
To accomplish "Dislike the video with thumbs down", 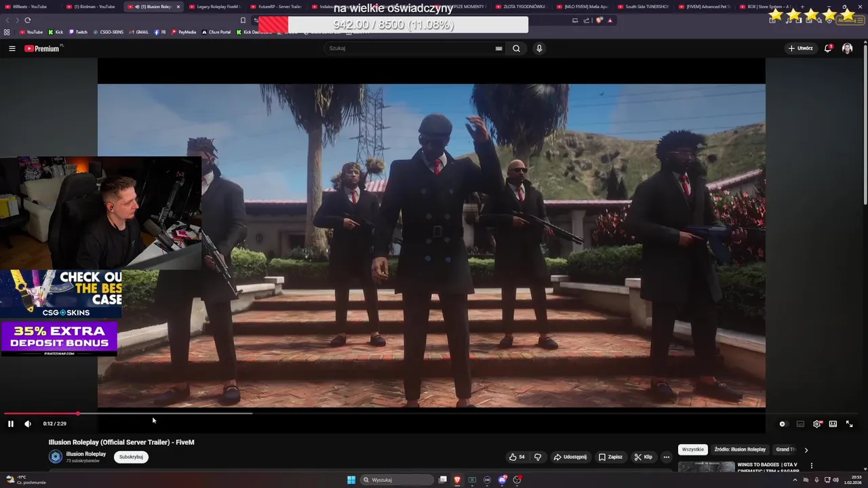I will click(538, 457).
